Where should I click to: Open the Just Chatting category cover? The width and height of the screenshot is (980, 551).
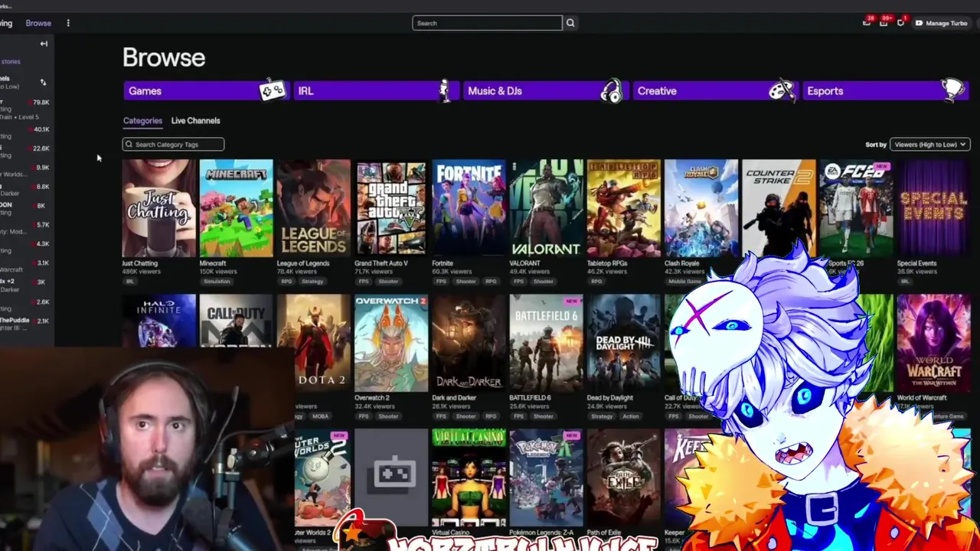point(158,208)
